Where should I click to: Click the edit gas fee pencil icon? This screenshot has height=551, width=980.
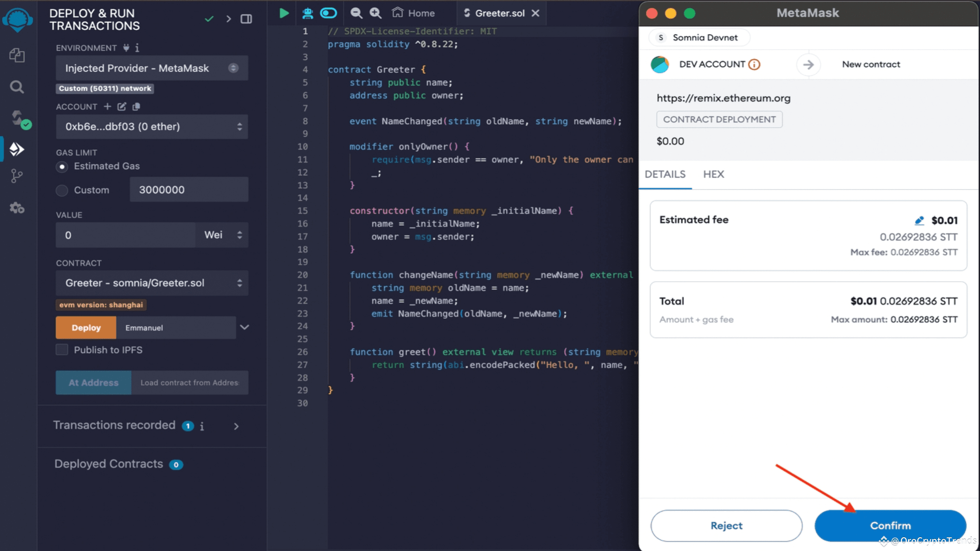919,220
